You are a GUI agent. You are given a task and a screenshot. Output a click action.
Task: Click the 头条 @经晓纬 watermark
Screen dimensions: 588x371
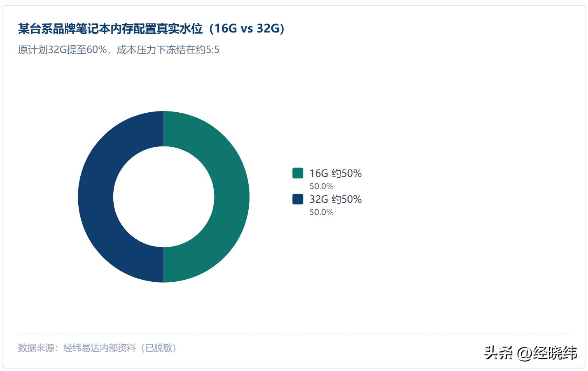531,353
